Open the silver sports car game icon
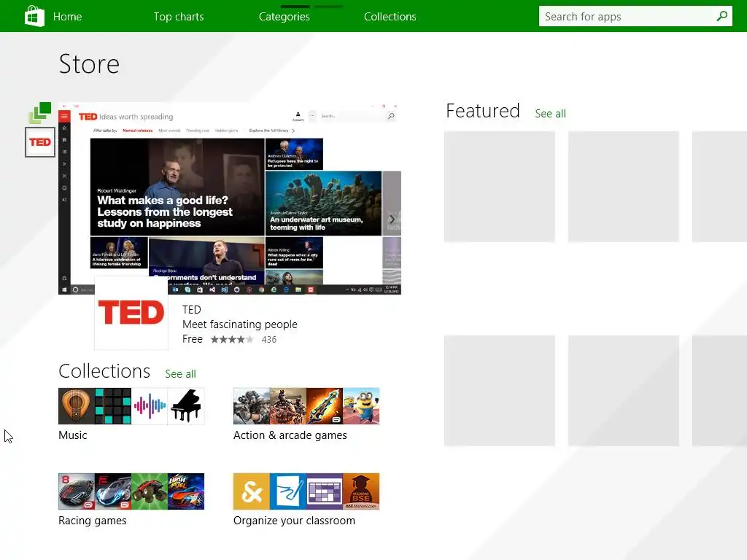Screen dimensions: 747x560 113,491
